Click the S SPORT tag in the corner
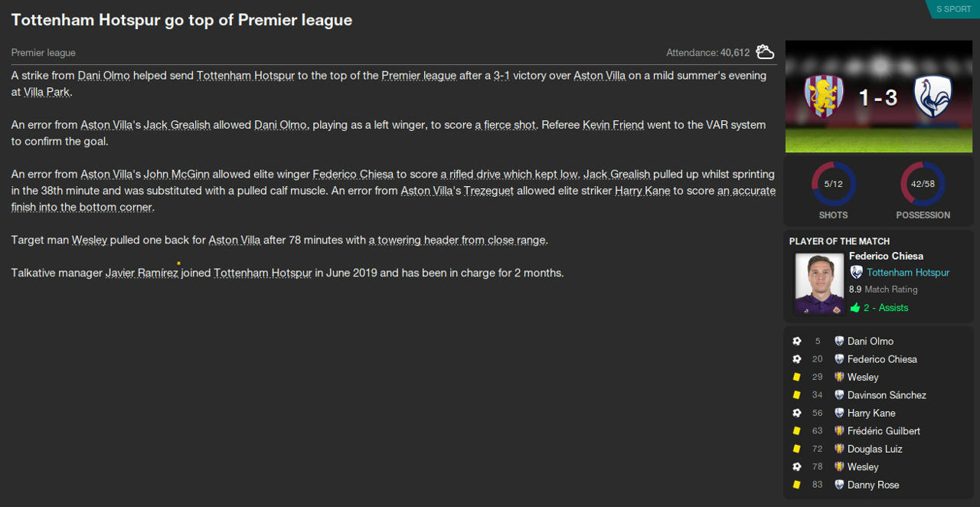The width and height of the screenshot is (980, 507). (952, 9)
